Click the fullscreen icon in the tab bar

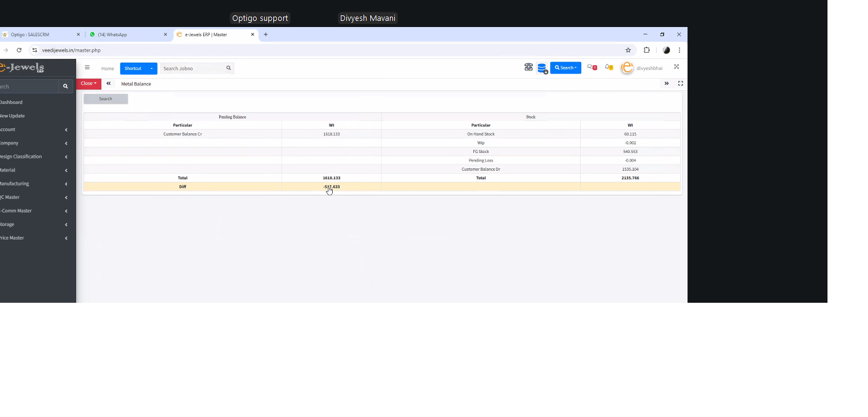click(680, 84)
